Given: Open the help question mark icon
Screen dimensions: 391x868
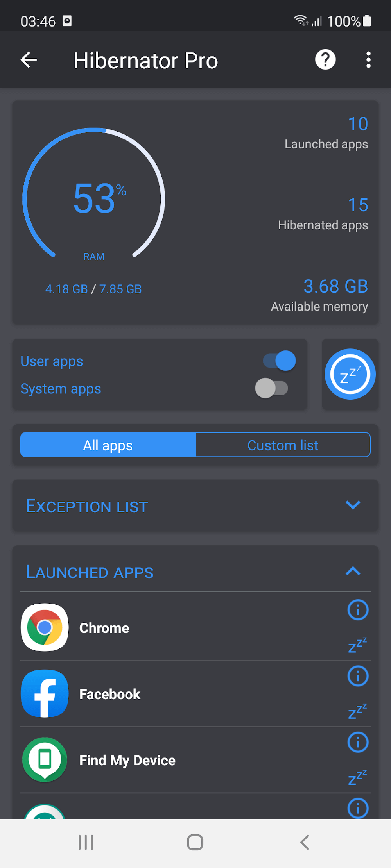Looking at the screenshot, I should click(x=325, y=60).
